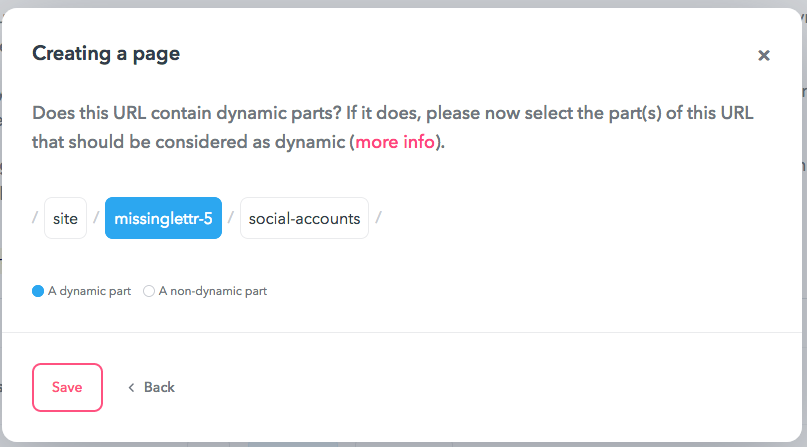This screenshot has width=807, height=447.
Task: Select the site URL segment
Action: coord(65,218)
